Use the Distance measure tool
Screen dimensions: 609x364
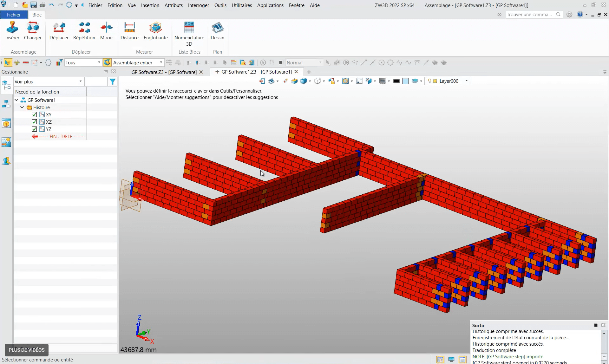(x=129, y=31)
